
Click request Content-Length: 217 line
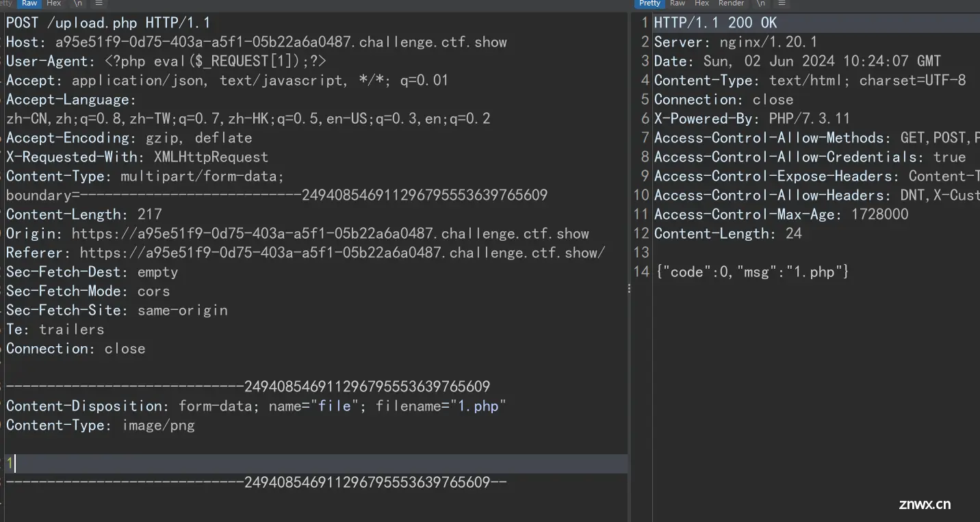(x=83, y=214)
